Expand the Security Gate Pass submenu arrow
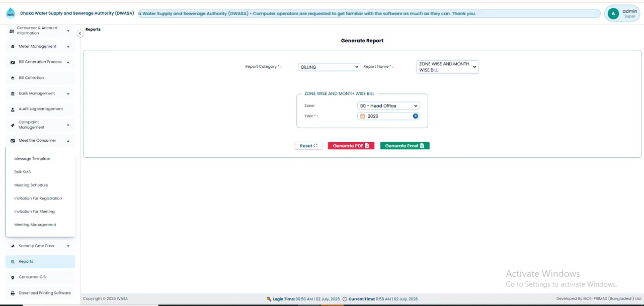 [68, 246]
